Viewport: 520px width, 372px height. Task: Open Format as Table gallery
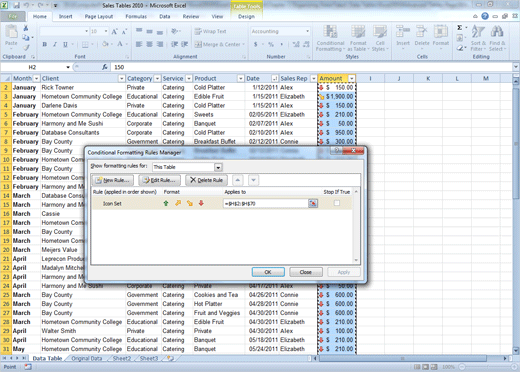pos(358,38)
